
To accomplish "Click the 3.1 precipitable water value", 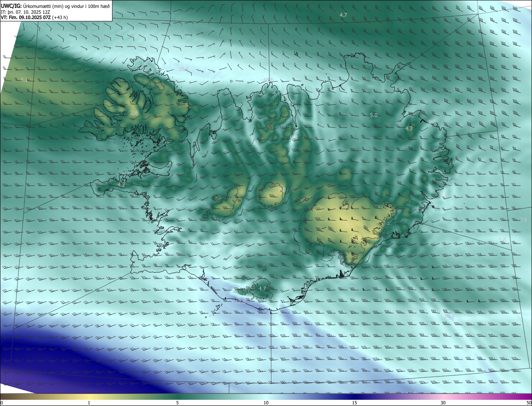I will pyautogui.click(x=24, y=80).
